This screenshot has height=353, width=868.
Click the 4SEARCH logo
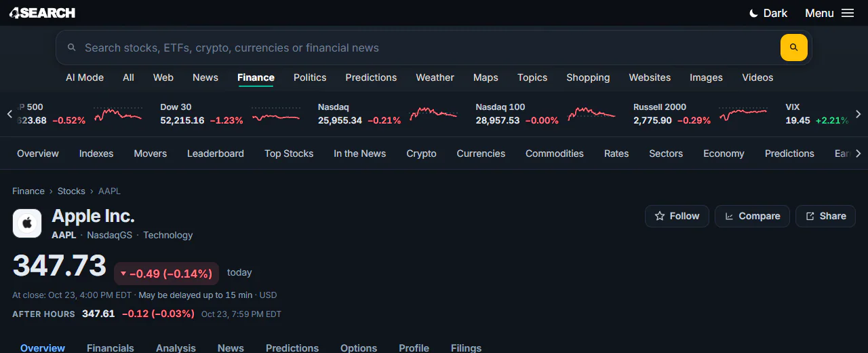(42, 13)
